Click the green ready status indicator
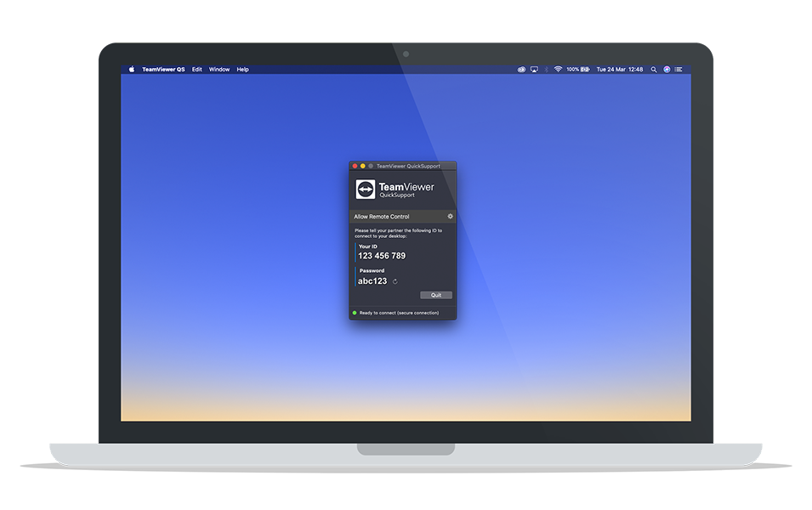Screen dimensions: 812x510 (x=355, y=313)
